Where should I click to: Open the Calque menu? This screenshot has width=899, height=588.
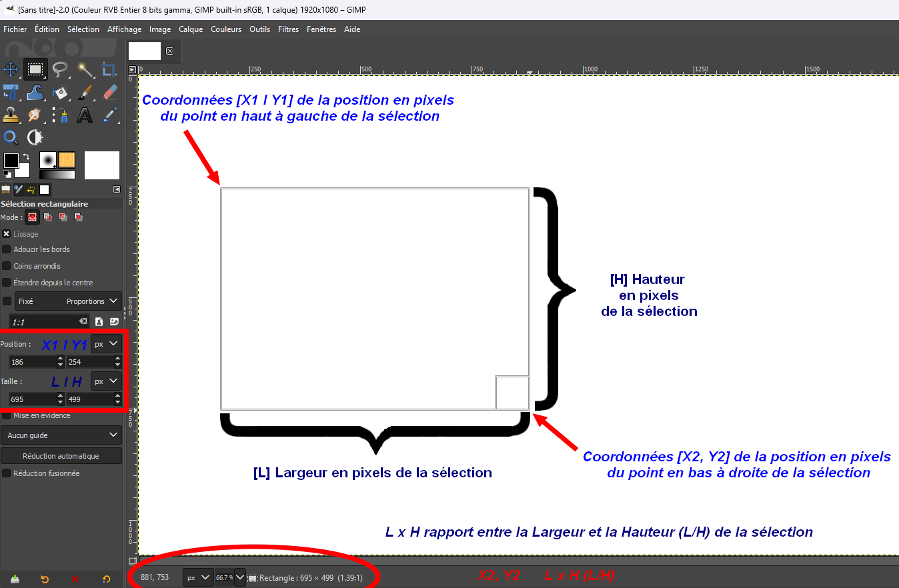[x=191, y=29]
